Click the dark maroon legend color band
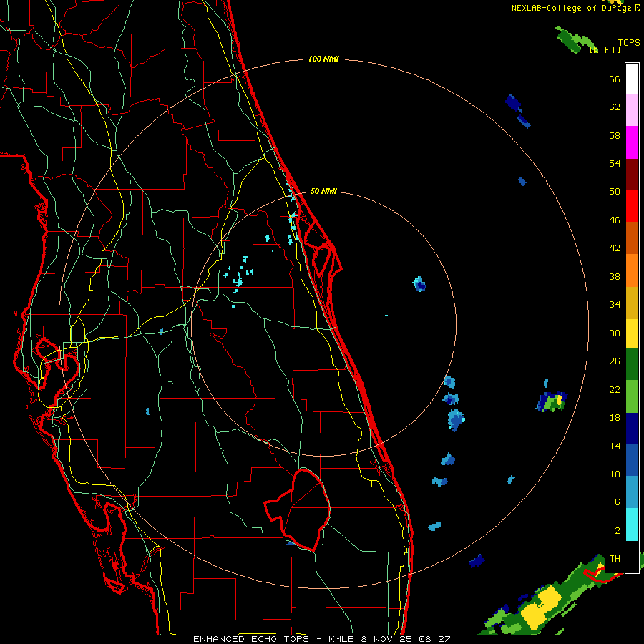The image size is (644, 644). [632, 175]
